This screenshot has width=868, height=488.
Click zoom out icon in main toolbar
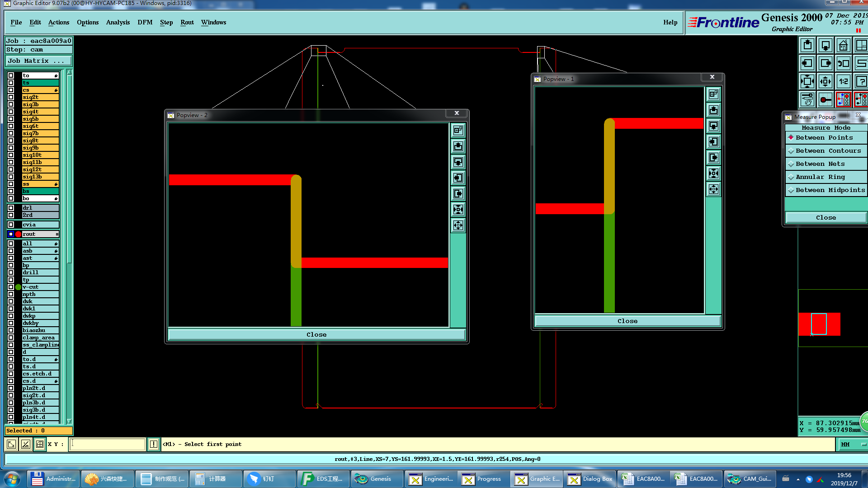pyautogui.click(x=825, y=82)
